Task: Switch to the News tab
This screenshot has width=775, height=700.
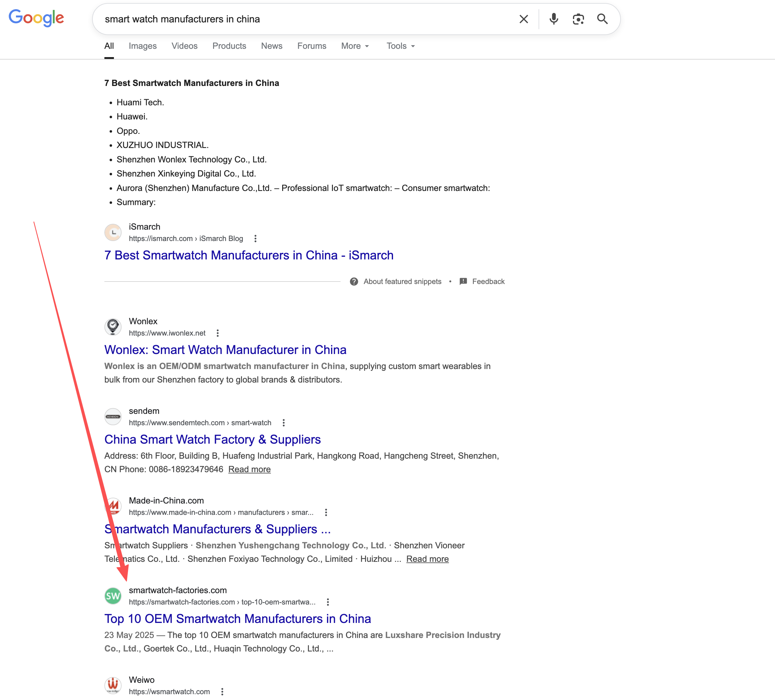Action: pos(271,46)
